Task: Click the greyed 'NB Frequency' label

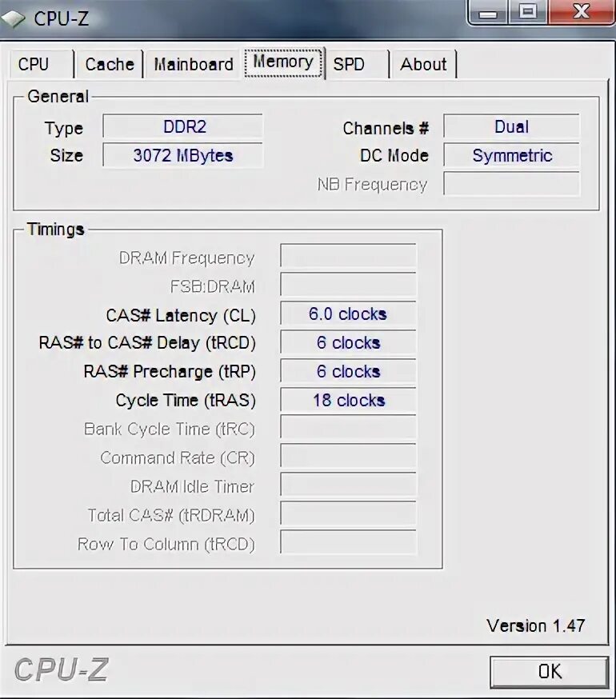Action: tap(373, 185)
